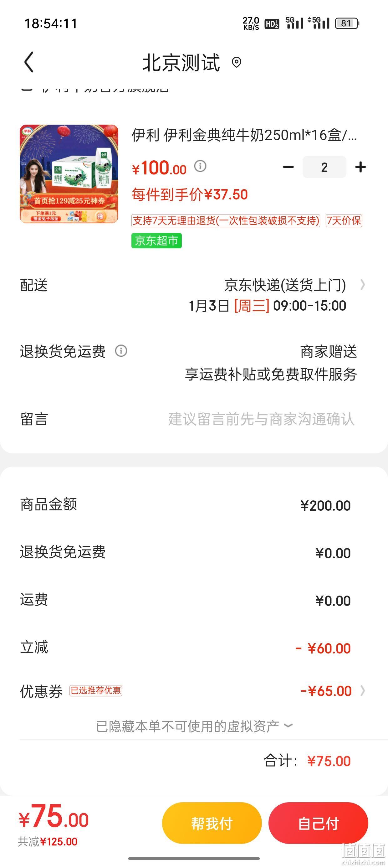Open the Yili milk product thumbnail
The image size is (388, 868).
(69, 174)
